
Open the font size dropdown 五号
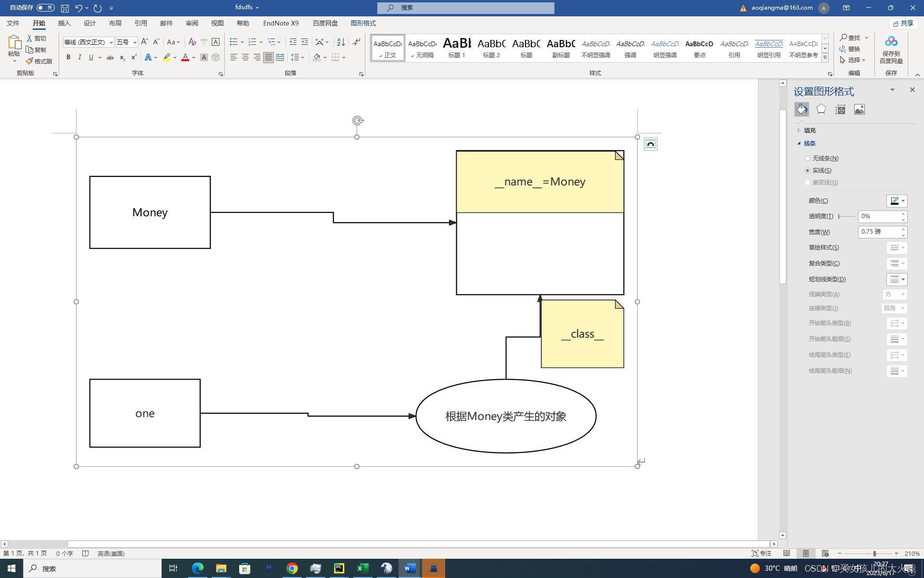tap(135, 42)
